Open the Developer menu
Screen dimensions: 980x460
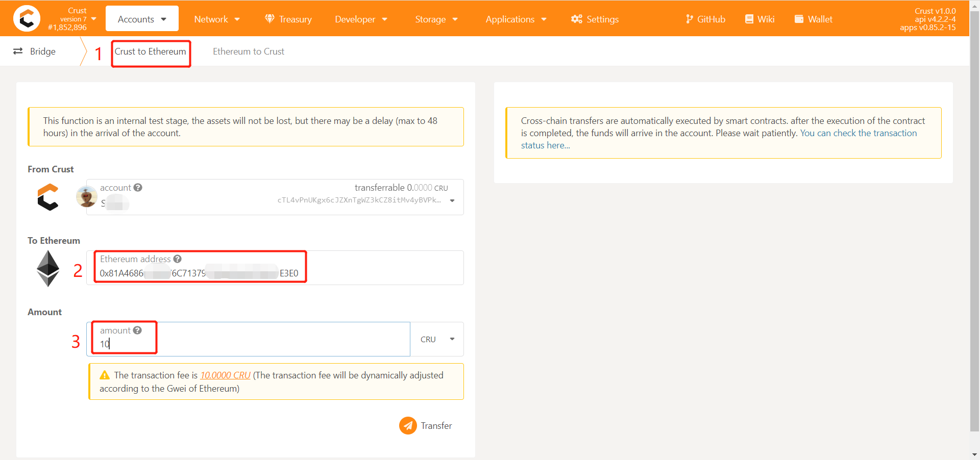(361, 19)
